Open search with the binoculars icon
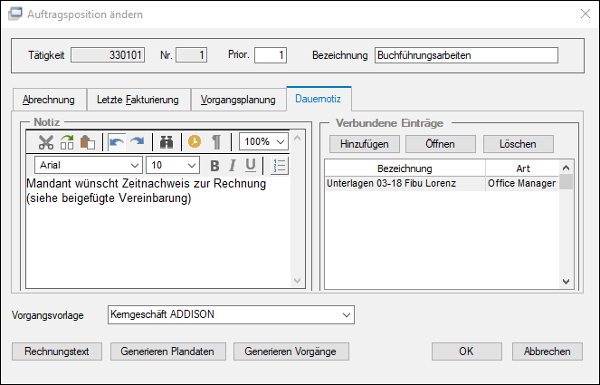 pos(166,142)
